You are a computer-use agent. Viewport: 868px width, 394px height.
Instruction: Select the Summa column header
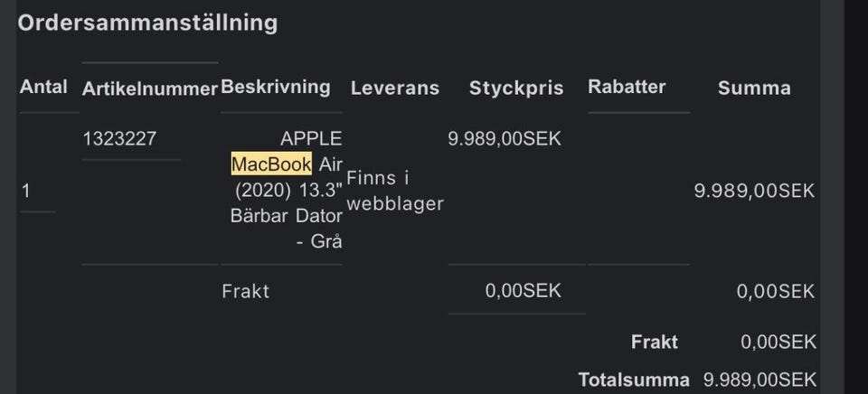click(x=754, y=88)
